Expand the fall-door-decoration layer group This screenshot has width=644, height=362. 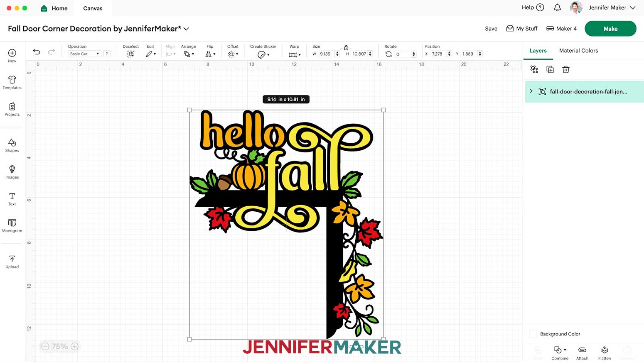(531, 91)
